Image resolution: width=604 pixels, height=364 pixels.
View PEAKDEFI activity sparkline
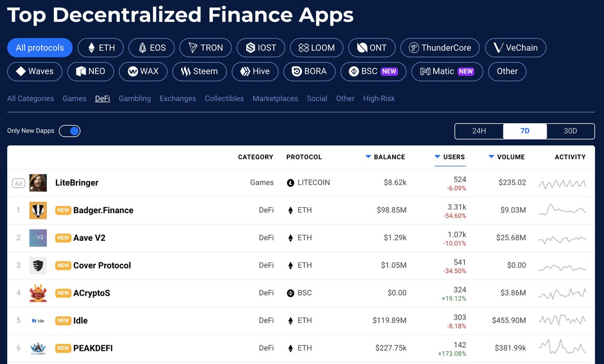pyautogui.click(x=562, y=347)
